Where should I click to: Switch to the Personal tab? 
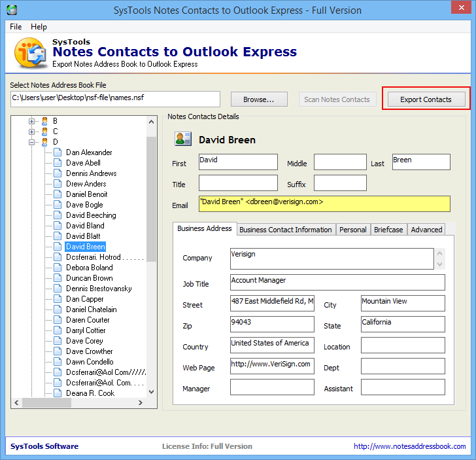click(x=353, y=230)
